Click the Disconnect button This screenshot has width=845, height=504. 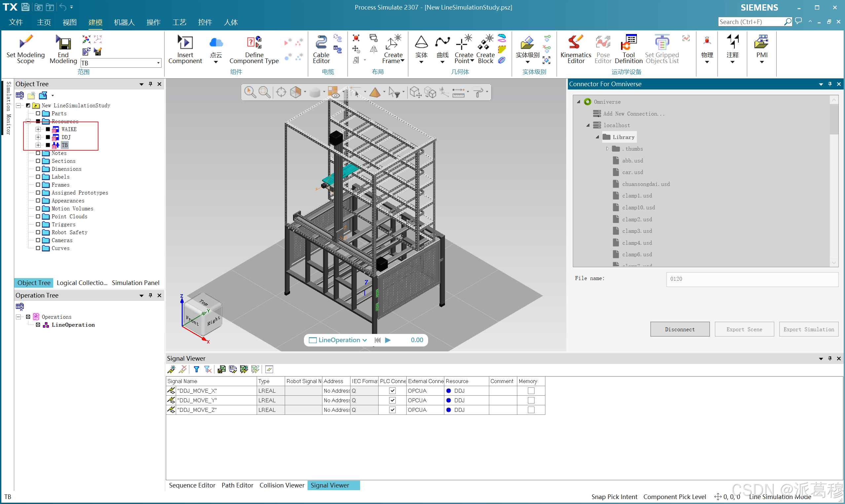pyautogui.click(x=680, y=329)
